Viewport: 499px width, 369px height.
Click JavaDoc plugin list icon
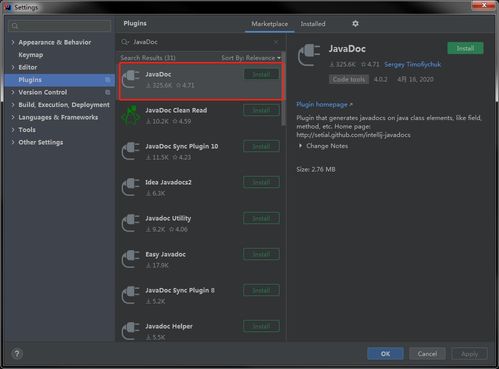pos(131,79)
